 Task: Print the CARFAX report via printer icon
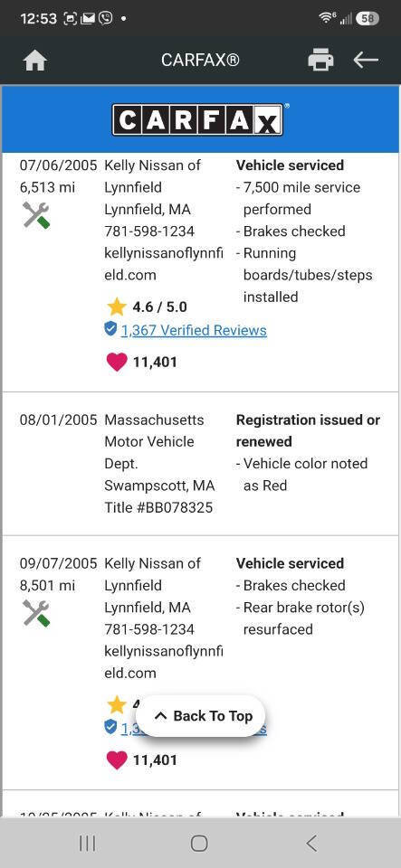point(320,60)
